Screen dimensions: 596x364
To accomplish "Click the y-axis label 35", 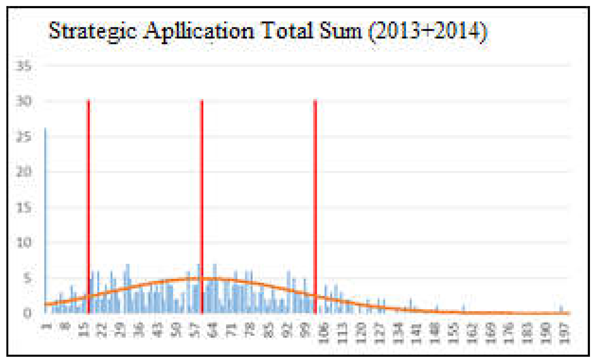I will [x=24, y=66].
